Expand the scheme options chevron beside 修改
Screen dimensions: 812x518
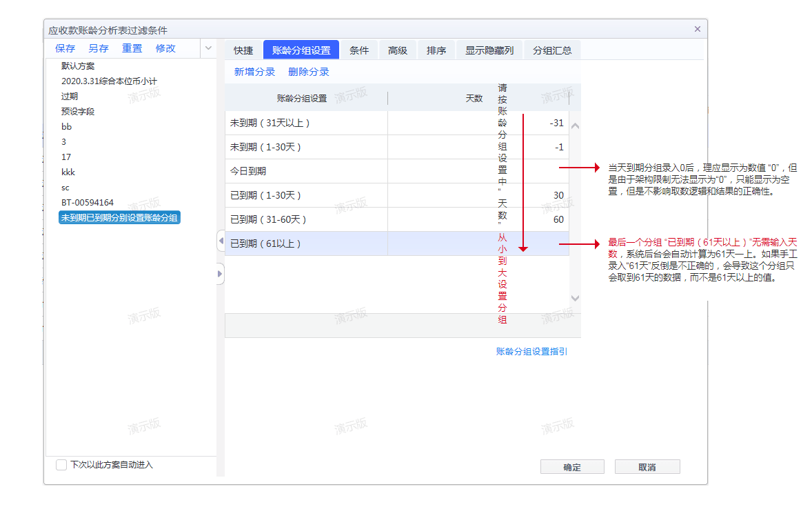(207, 48)
